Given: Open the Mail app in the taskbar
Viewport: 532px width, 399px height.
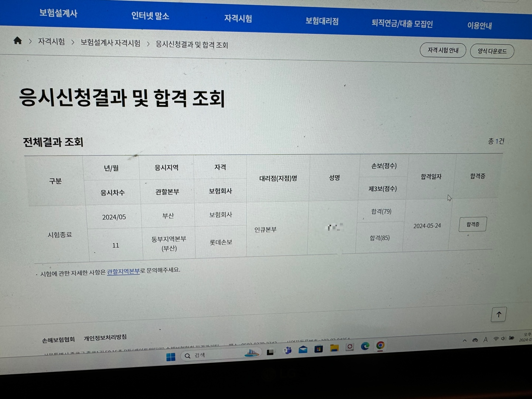Looking at the screenshot, I should click(303, 349).
